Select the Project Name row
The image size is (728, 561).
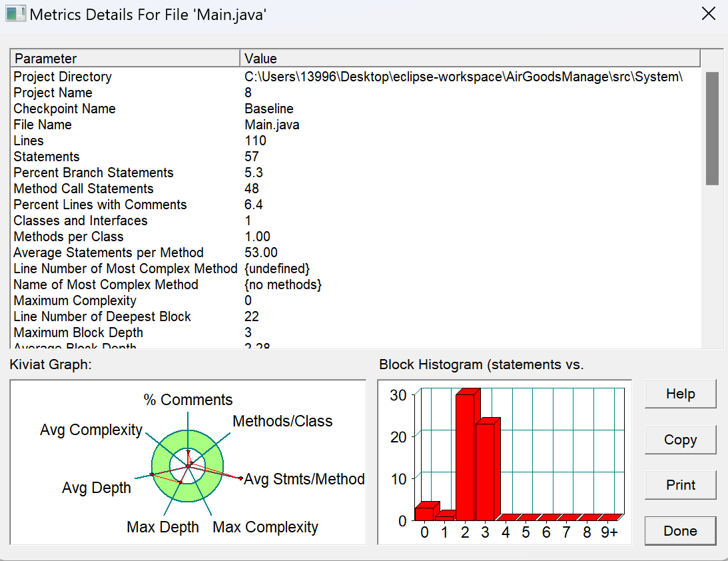(355, 93)
